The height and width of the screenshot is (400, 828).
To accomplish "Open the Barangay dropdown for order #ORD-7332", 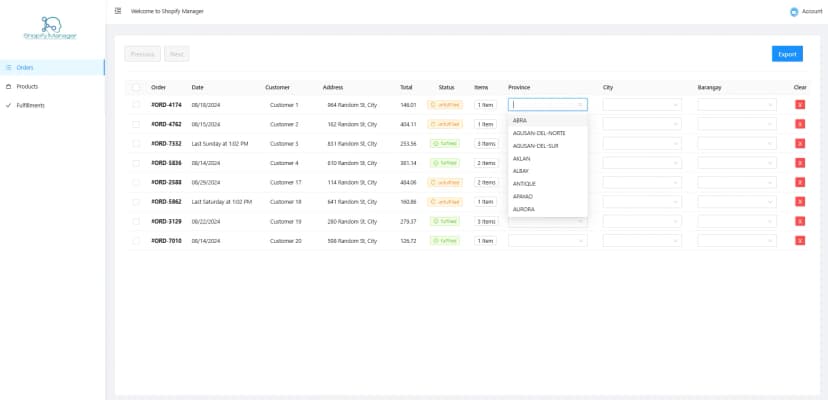I will 737,144.
